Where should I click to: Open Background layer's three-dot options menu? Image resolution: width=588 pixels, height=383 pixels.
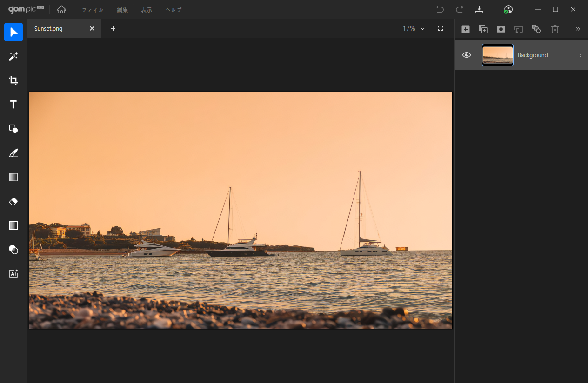point(580,55)
